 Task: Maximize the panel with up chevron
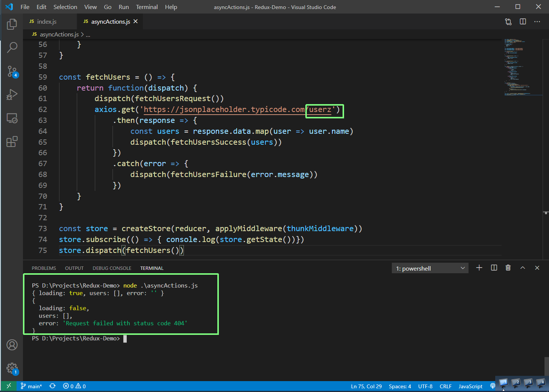523,268
